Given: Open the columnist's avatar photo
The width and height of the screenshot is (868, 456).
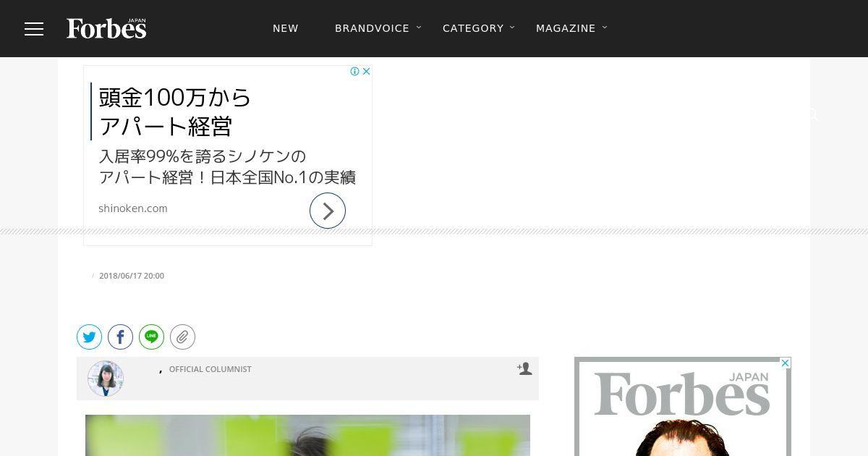Looking at the screenshot, I should tap(106, 379).
